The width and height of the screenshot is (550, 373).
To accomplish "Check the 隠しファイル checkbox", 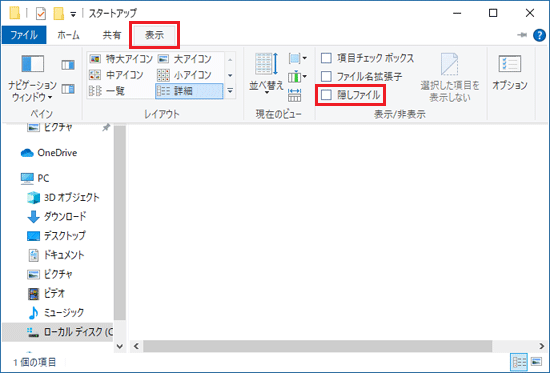I will coord(326,95).
